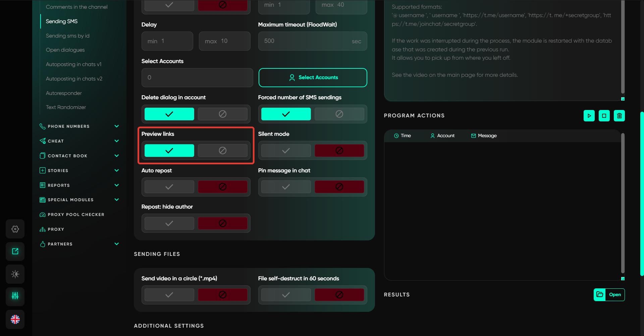The image size is (644, 336).
Task: Enable Auto repost checkmark option
Action: click(169, 187)
